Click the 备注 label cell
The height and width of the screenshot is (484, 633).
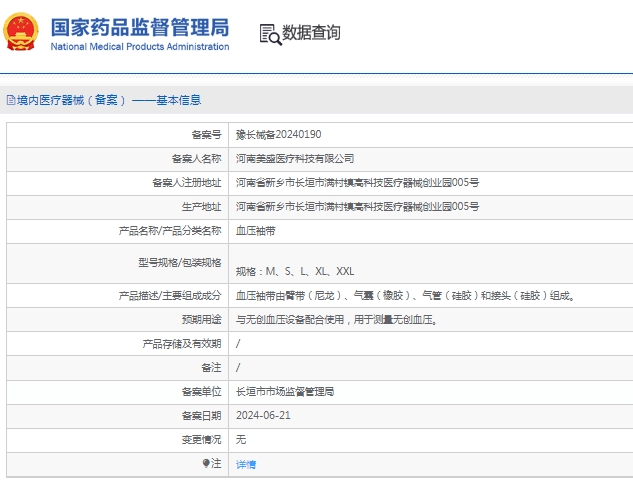click(x=117, y=368)
